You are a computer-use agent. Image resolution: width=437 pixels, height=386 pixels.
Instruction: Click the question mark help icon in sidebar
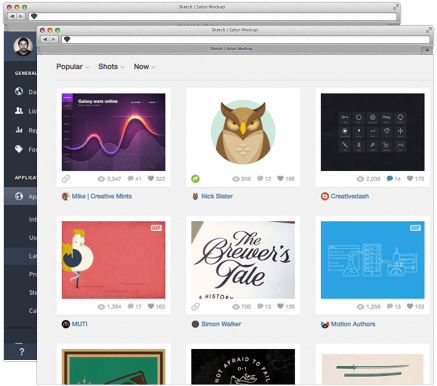tap(22, 352)
